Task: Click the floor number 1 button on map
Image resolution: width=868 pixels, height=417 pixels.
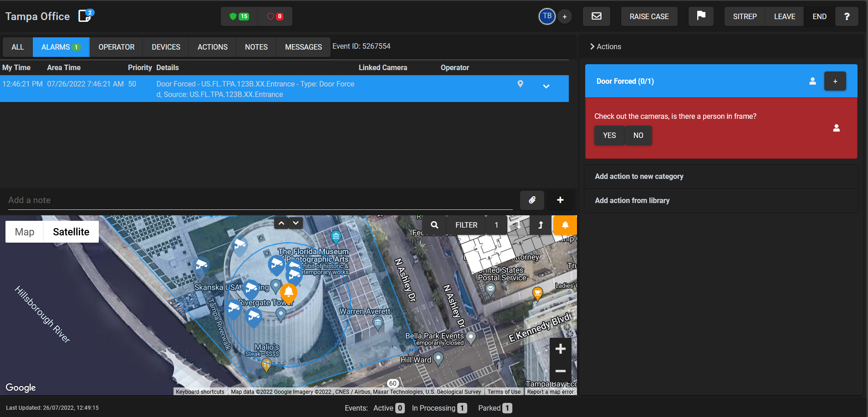Action: (496, 225)
